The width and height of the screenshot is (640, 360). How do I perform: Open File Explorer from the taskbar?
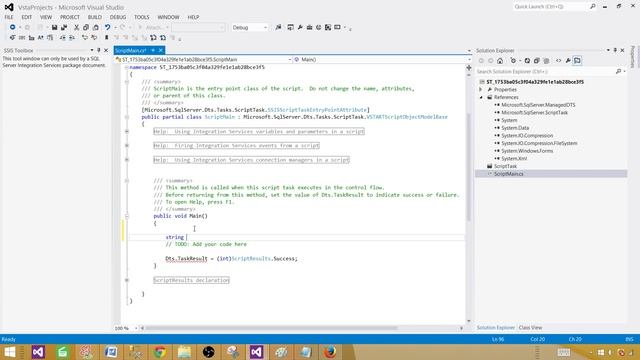[184, 351]
